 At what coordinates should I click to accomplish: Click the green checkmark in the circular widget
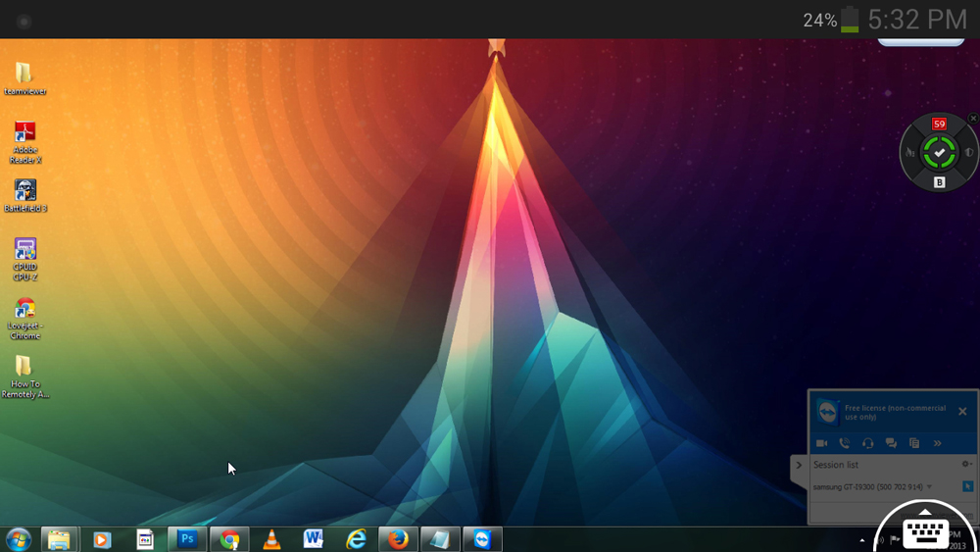click(x=940, y=153)
